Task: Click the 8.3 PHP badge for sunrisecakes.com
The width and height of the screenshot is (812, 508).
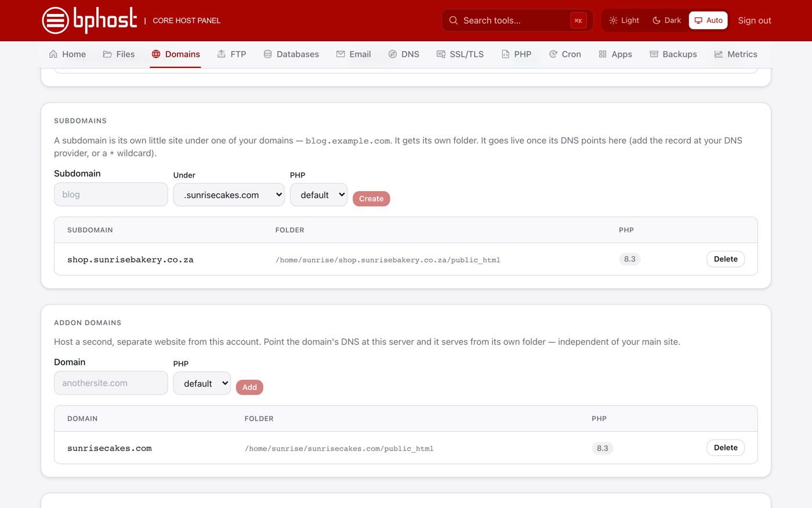Action: point(603,448)
